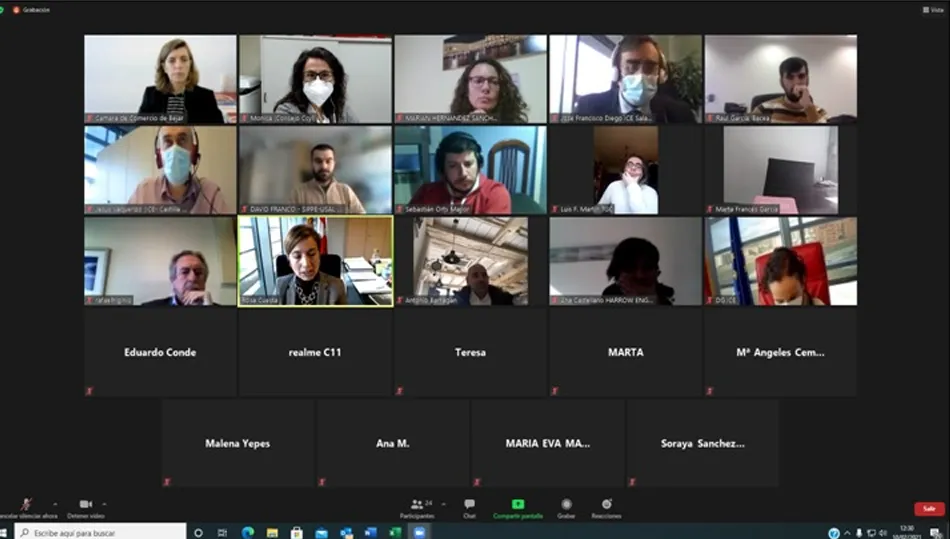Toggle Detener video camera button
The image size is (950, 539).
tap(85, 506)
